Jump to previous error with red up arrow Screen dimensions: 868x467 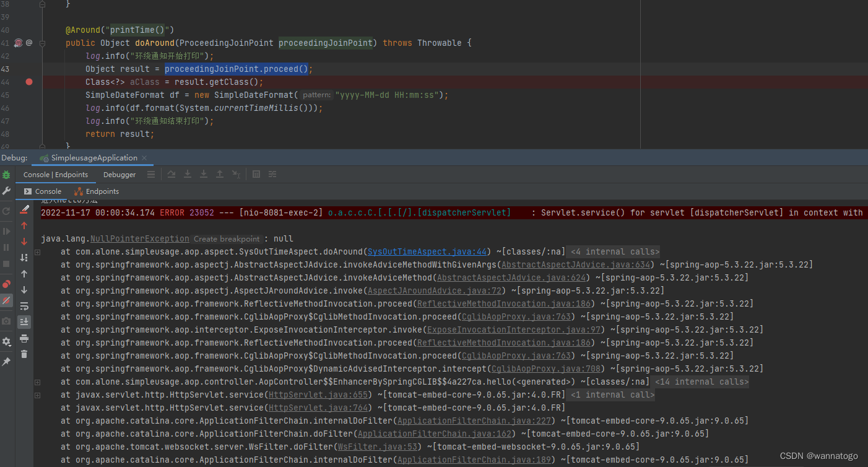pos(24,225)
